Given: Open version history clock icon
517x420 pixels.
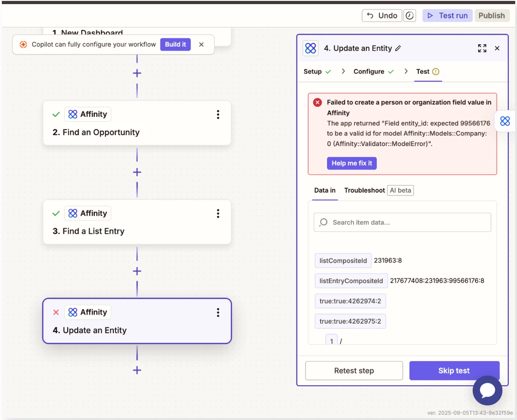Looking at the screenshot, I should tap(410, 16).
